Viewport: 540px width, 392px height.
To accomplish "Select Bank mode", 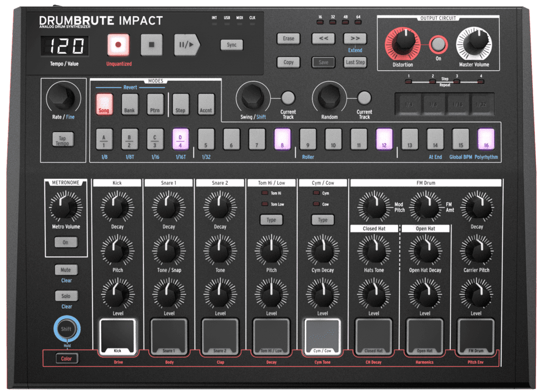I will 129,104.
